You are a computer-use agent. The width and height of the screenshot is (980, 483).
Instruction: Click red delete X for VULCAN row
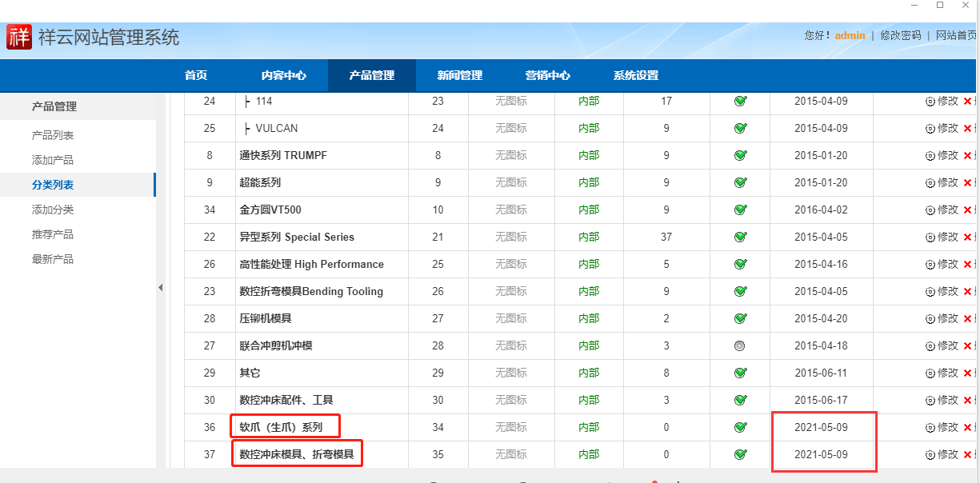[x=967, y=129]
